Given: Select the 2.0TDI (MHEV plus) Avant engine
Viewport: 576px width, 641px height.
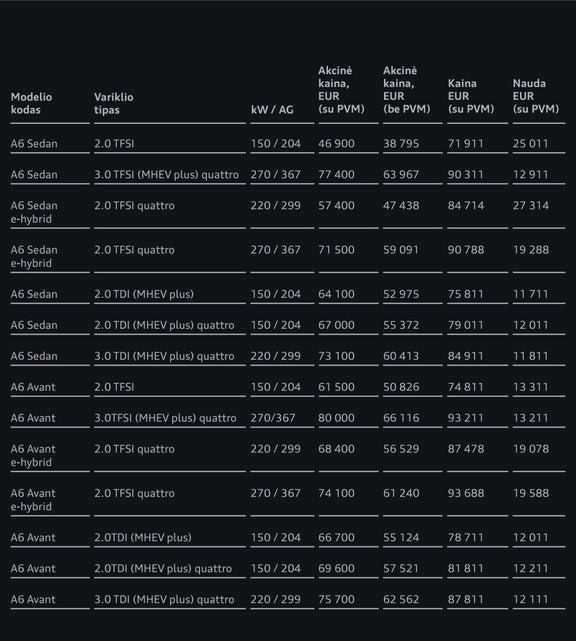Looking at the screenshot, I should click(143, 537).
